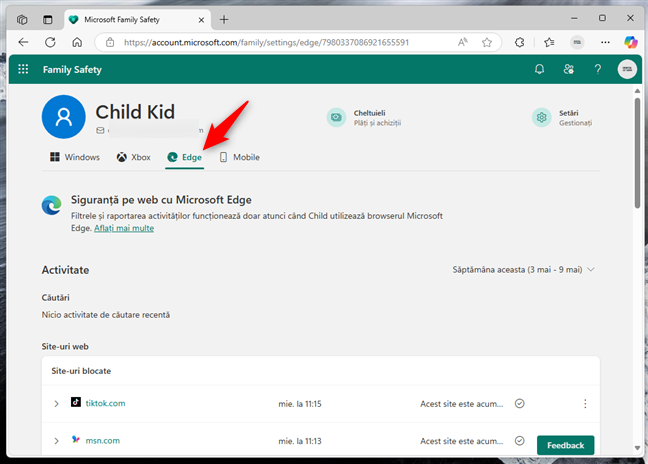Open the tiktok.com link
648x464 pixels.
[105, 403]
